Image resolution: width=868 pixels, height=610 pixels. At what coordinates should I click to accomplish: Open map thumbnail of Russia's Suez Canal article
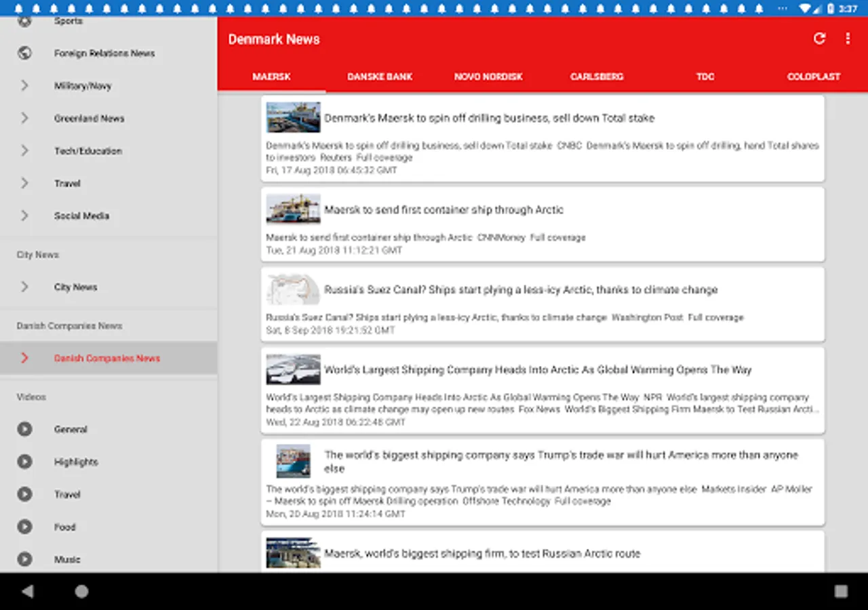pos(293,289)
